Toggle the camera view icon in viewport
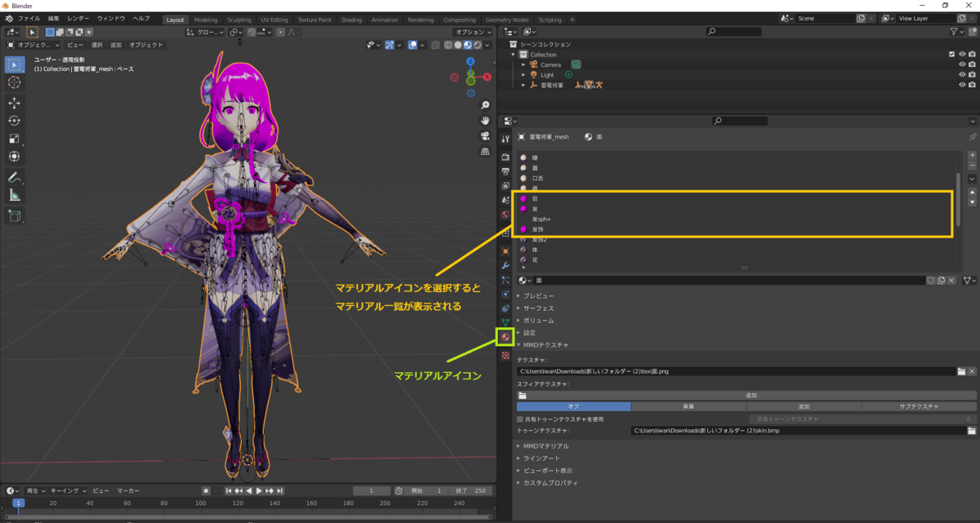 (485, 137)
